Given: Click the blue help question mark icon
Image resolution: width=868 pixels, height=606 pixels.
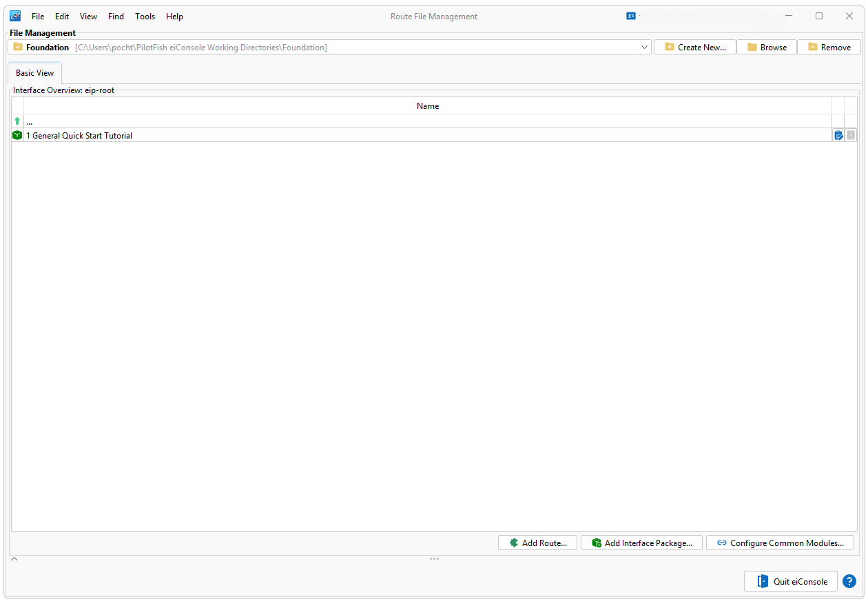Looking at the screenshot, I should pyautogui.click(x=849, y=581).
